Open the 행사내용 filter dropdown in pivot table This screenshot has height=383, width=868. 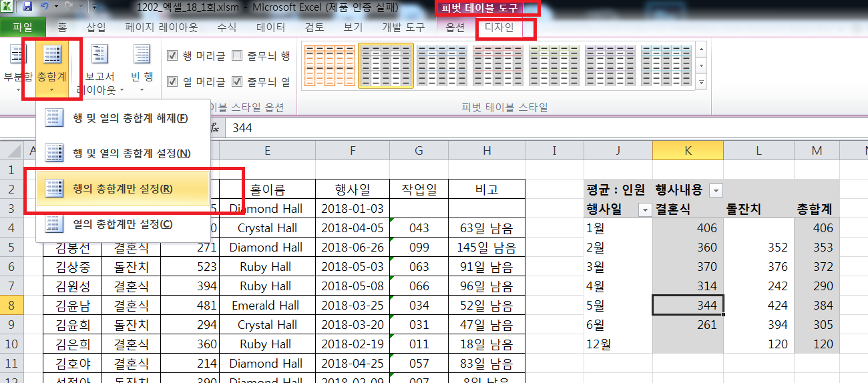(716, 191)
